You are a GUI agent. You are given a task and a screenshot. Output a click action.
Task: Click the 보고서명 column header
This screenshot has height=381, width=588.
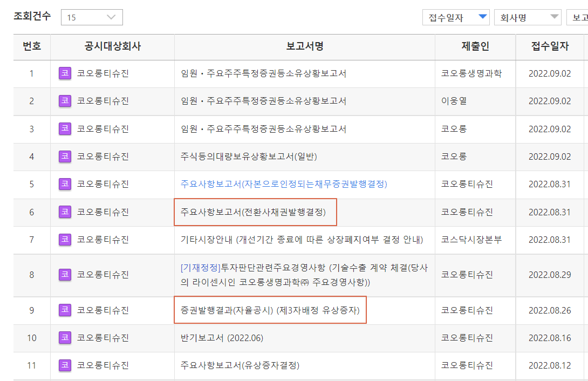(x=304, y=47)
